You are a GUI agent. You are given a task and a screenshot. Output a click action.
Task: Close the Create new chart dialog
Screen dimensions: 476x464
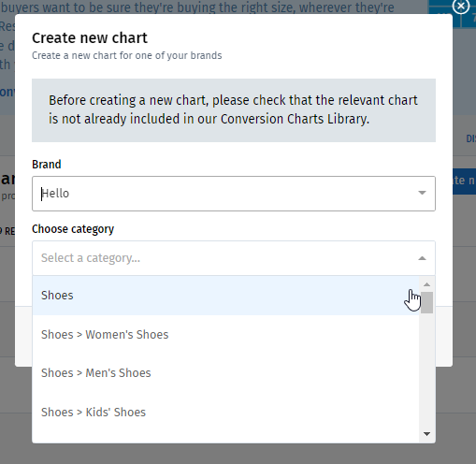(x=461, y=6)
